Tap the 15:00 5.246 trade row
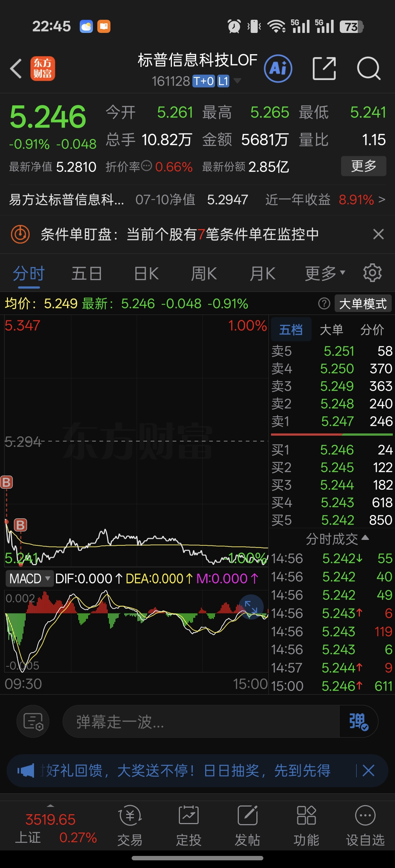The height and width of the screenshot is (868, 395). tap(332, 686)
